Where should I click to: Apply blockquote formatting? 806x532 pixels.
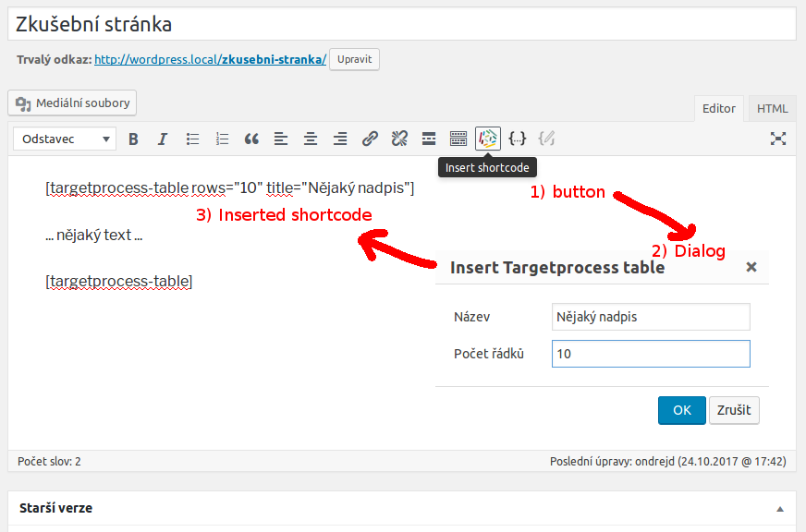[251, 139]
